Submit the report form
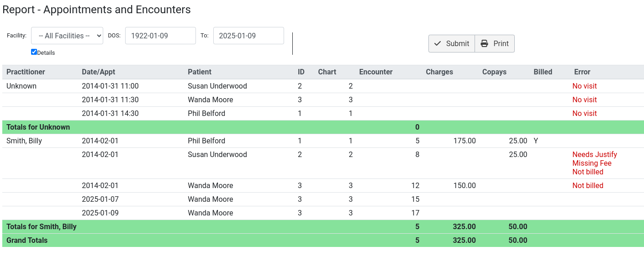Viewport: 644px width, 257px height. pos(452,43)
